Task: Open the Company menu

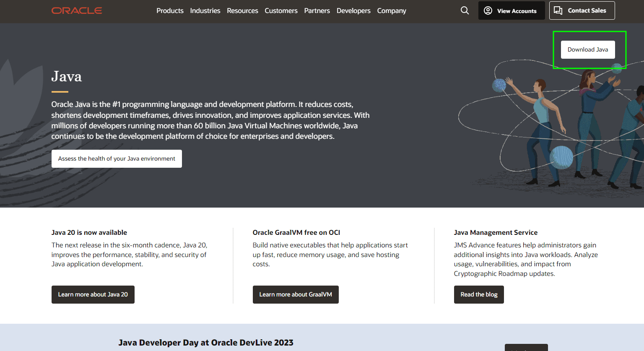Action: [x=392, y=10]
